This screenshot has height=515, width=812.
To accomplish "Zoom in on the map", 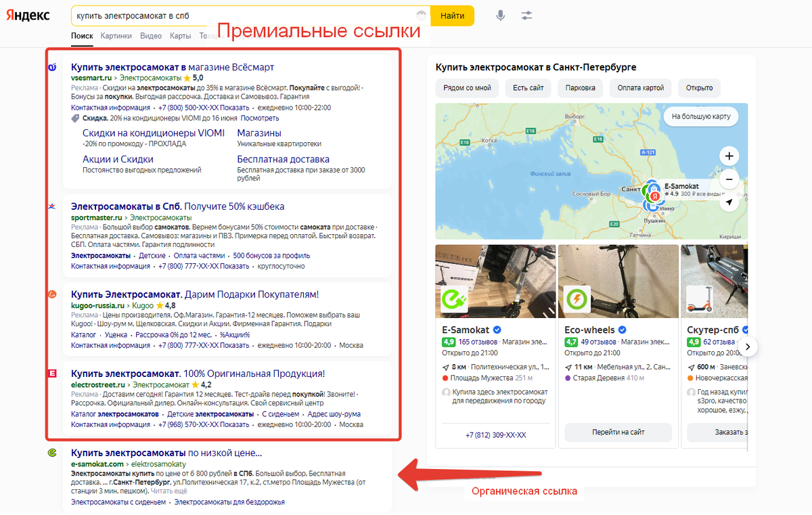I will (729, 156).
